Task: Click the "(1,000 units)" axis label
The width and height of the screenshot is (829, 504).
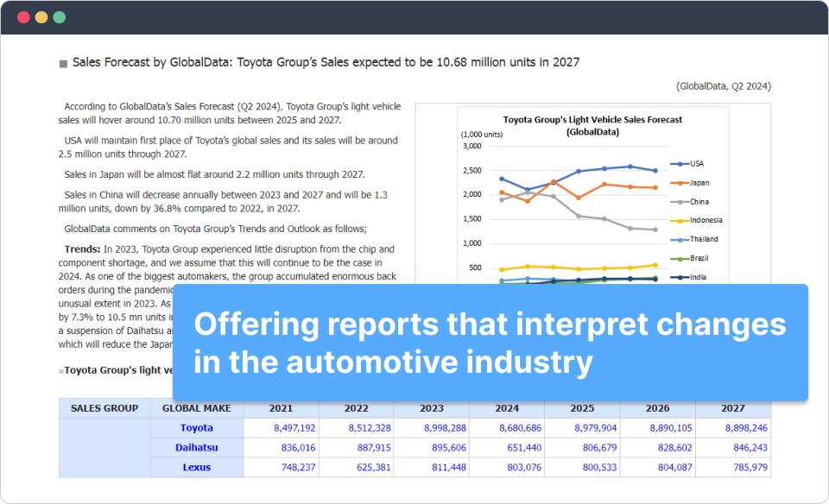Action: (482, 134)
